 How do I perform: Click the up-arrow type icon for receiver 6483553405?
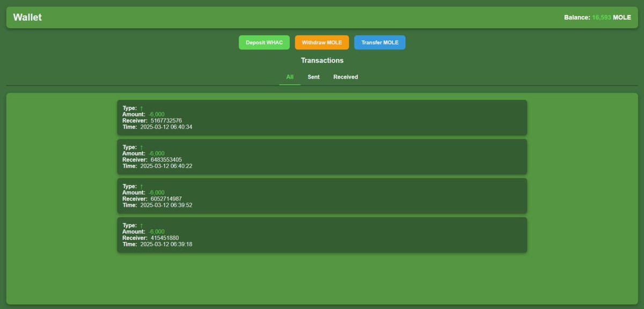(x=142, y=147)
